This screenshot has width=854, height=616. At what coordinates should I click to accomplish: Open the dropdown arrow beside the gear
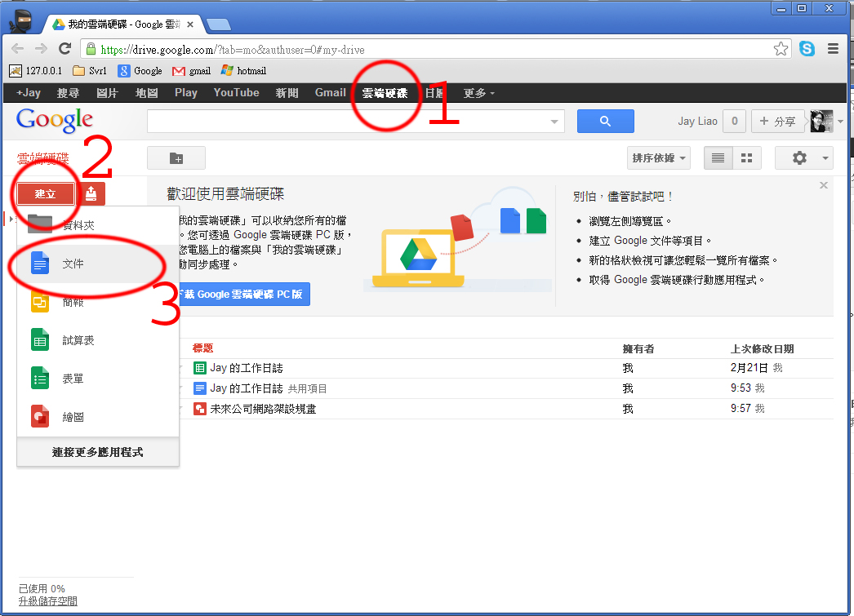(825, 158)
